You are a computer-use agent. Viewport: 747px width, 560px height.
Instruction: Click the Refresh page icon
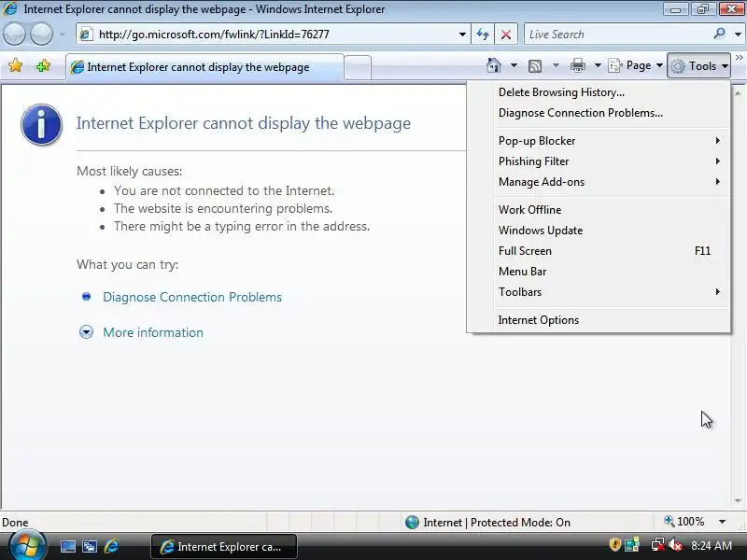coord(483,35)
